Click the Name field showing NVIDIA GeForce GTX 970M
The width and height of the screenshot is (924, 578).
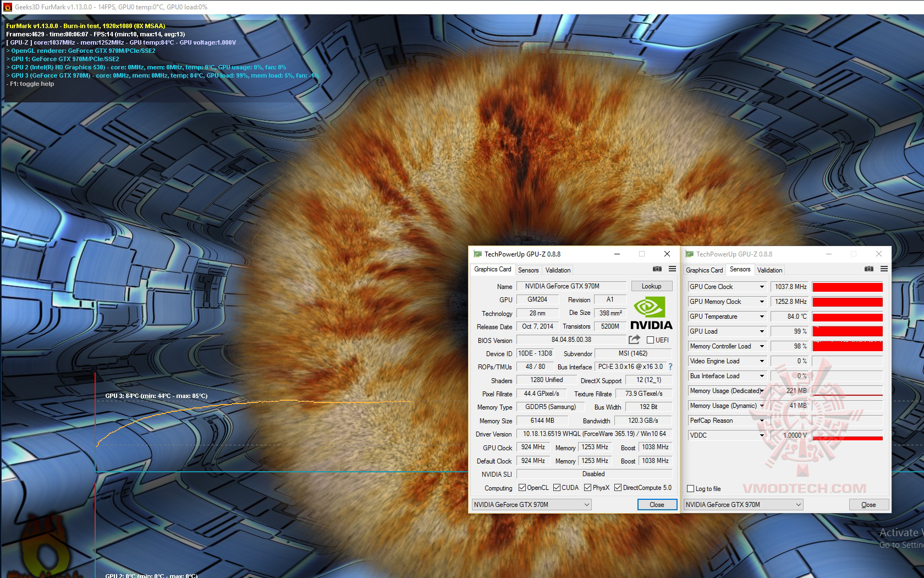tap(571, 286)
